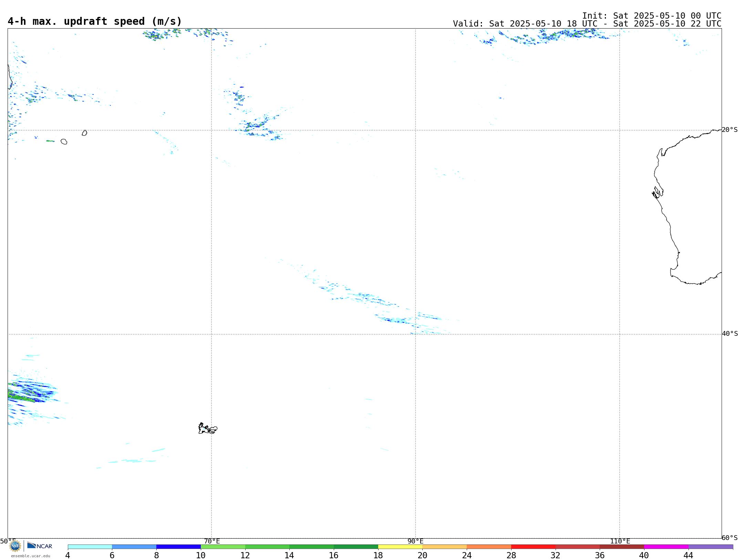Select the medium blue 6–8 colorbar swatch
This screenshot has height=560, width=744.
tap(134, 547)
